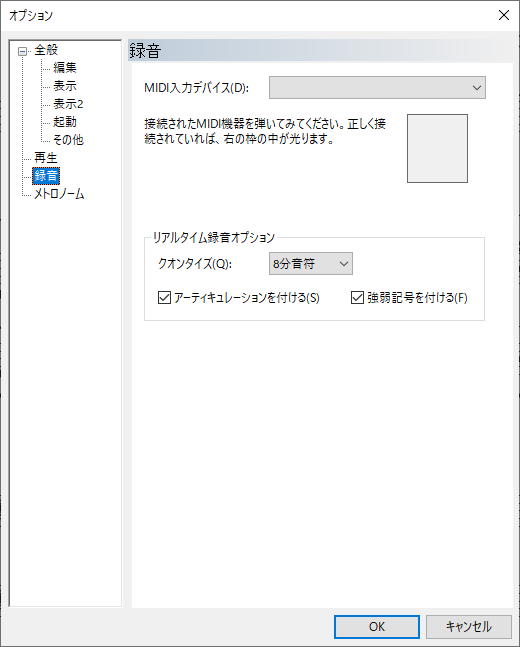
Task: Open the クオンタイズ dropdown showing 8分音符
Action: click(x=311, y=264)
